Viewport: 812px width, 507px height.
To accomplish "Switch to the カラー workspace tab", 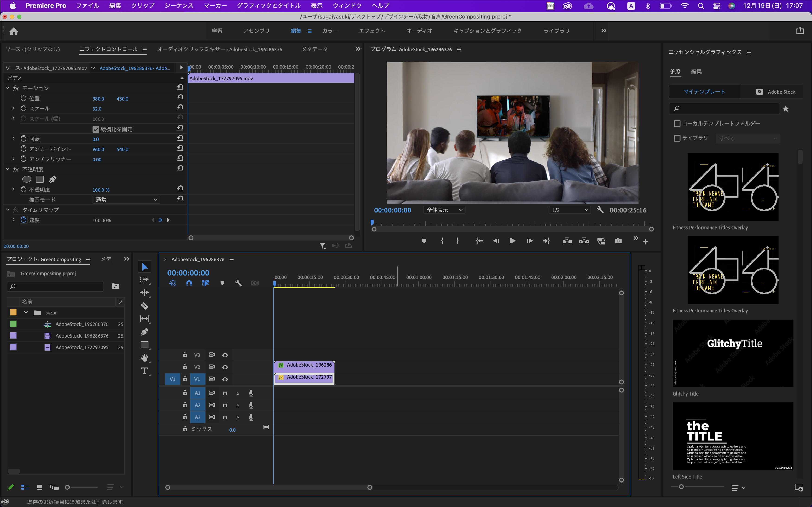I will [x=330, y=31].
